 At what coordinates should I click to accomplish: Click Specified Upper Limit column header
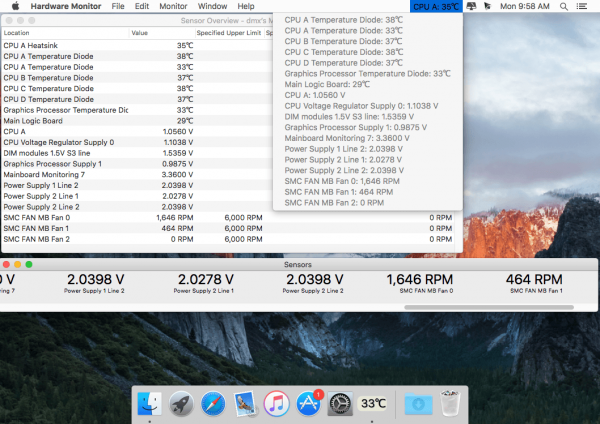tap(229, 33)
